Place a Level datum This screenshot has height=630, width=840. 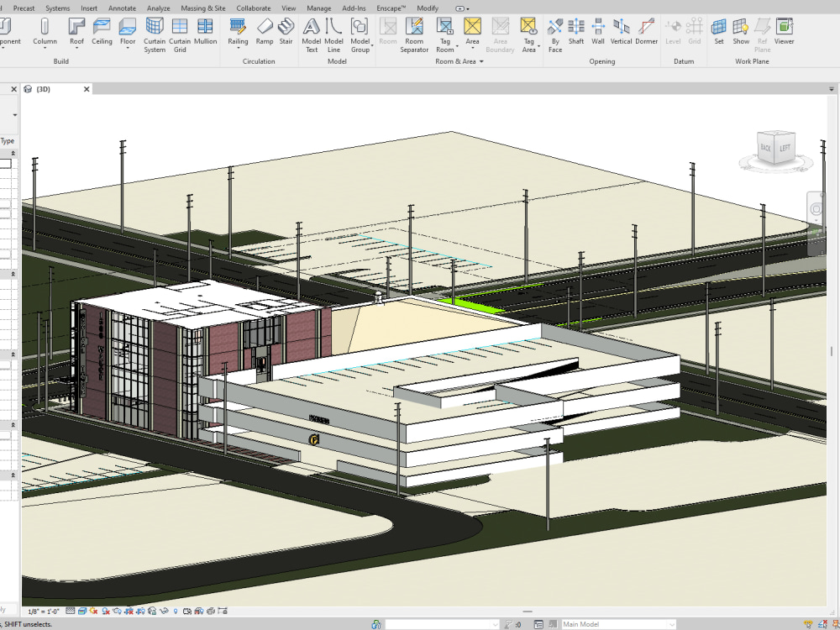[x=673, y=34]
